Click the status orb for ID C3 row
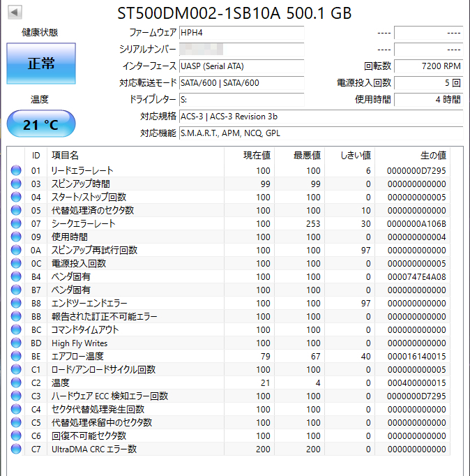470x476 pixels. (x=16, y=396)
